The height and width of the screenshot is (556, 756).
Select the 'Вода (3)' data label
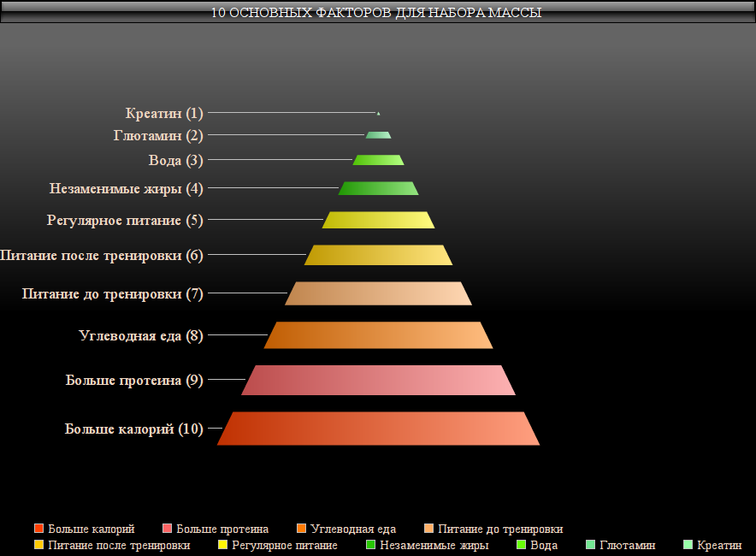click(176, 160)
